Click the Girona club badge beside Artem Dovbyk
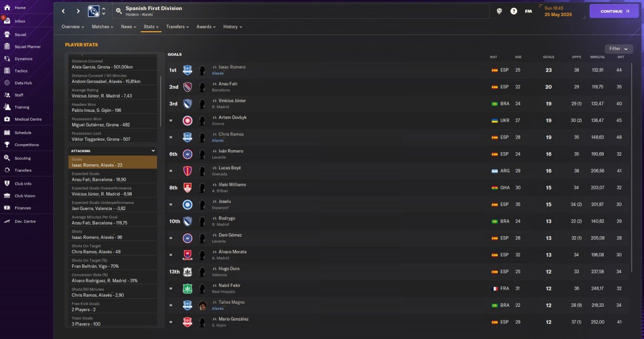This screenshot has height=339, width=644. click(x=187, y=120)
